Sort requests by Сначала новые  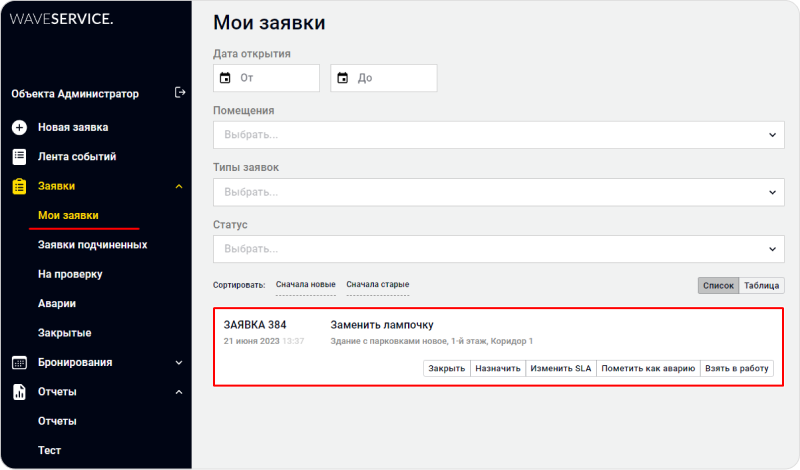305,285
